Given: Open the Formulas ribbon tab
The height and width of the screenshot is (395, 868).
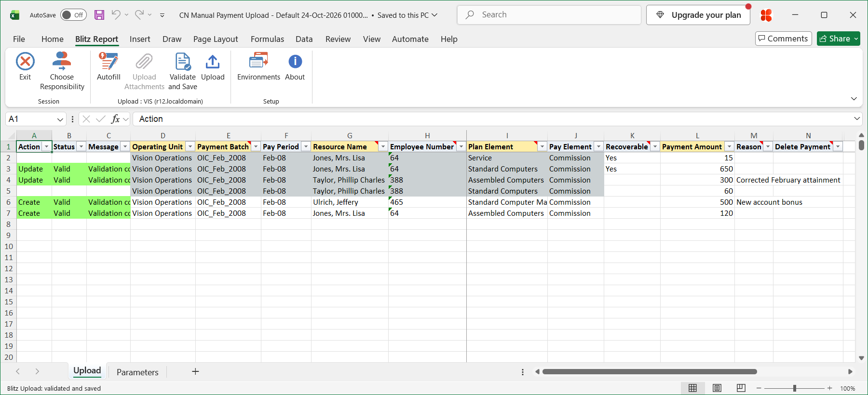Looking at the screenshot, I should pos(267,39).
